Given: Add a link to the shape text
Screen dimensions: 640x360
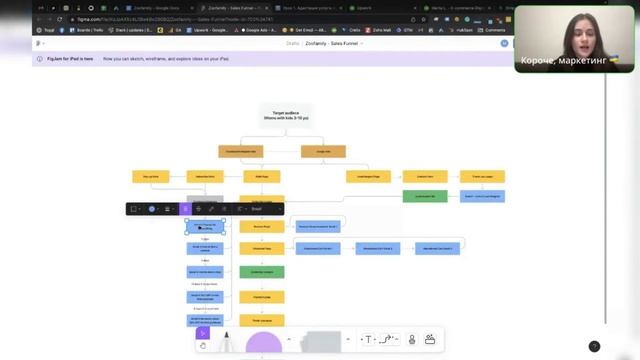Looking at the screenshot, I should pyautogui.click(x=211, y=209).
